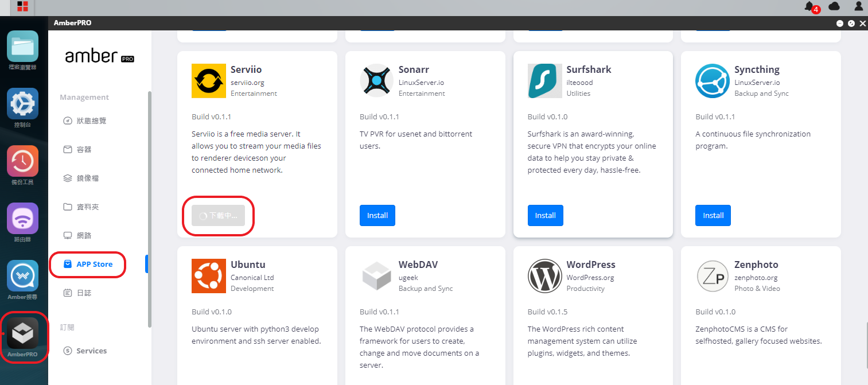The width and height of the screenshot is (868, 385).
Task: Click the Ubuntu app icon
Action: [209, 276]
